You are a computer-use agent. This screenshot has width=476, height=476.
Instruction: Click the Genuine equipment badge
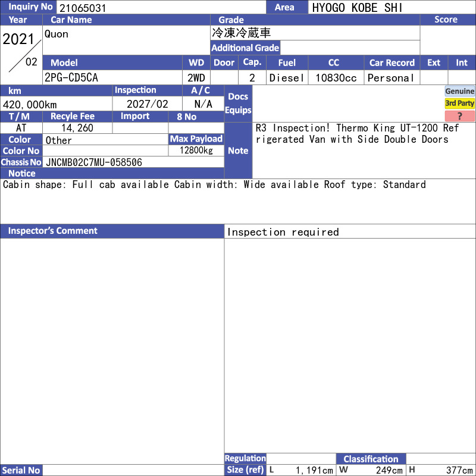click(459, 91)
